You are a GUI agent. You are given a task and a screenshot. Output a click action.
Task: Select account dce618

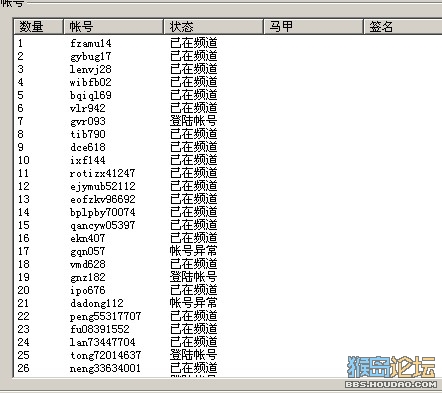tap(88, 147)
